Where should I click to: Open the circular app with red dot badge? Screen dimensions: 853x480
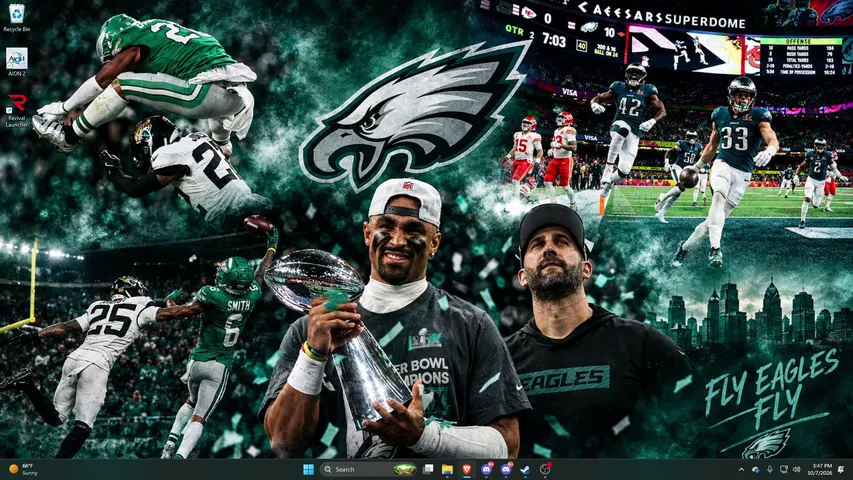coord(545,469)
